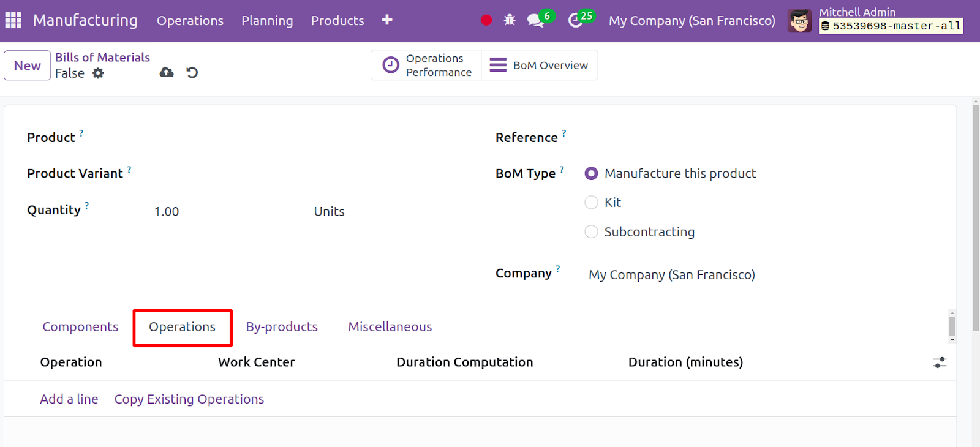The height and width of the screenshot is (447, 980).
Task: Open the bug debug tools icon
Action: pos(510,20)
